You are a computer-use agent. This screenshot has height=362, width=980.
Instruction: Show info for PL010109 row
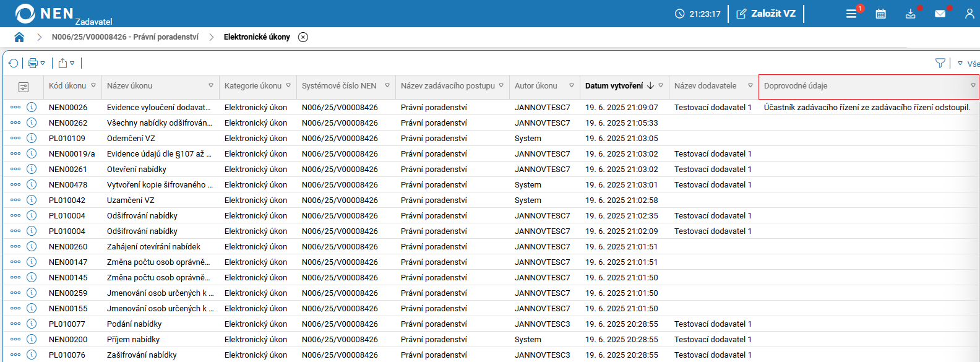point(32,138)
